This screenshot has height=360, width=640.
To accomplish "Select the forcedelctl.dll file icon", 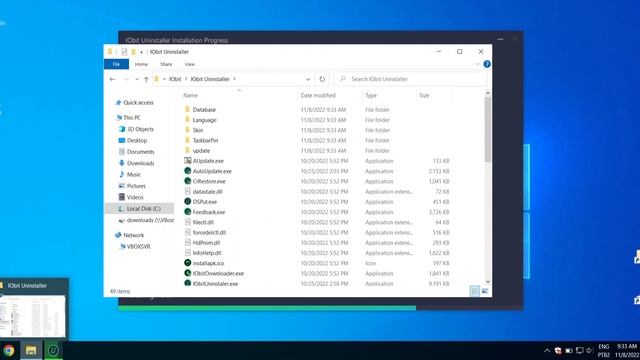I will pos(187,232).
